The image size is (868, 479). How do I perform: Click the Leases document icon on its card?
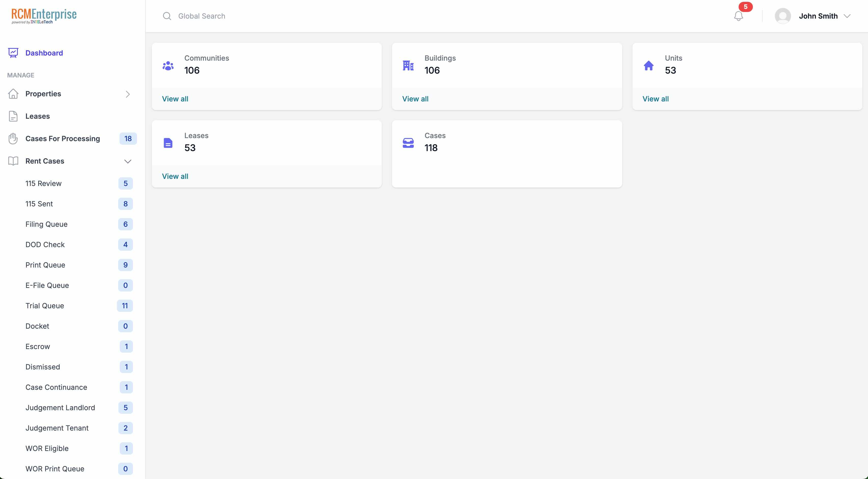168,143
